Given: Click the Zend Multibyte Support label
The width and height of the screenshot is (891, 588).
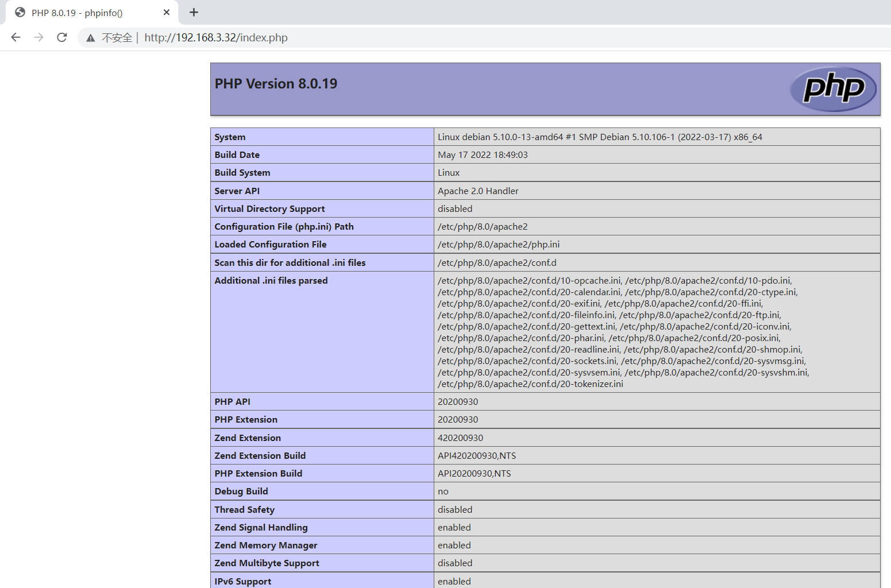Looking at the screenshot, I should (267, 563).
